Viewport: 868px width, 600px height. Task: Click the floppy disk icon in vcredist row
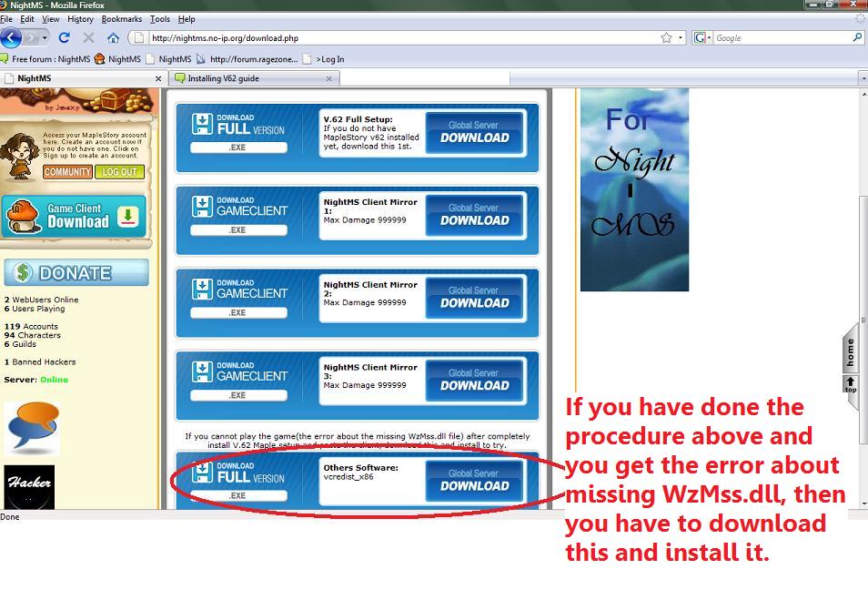pos(202,472)
